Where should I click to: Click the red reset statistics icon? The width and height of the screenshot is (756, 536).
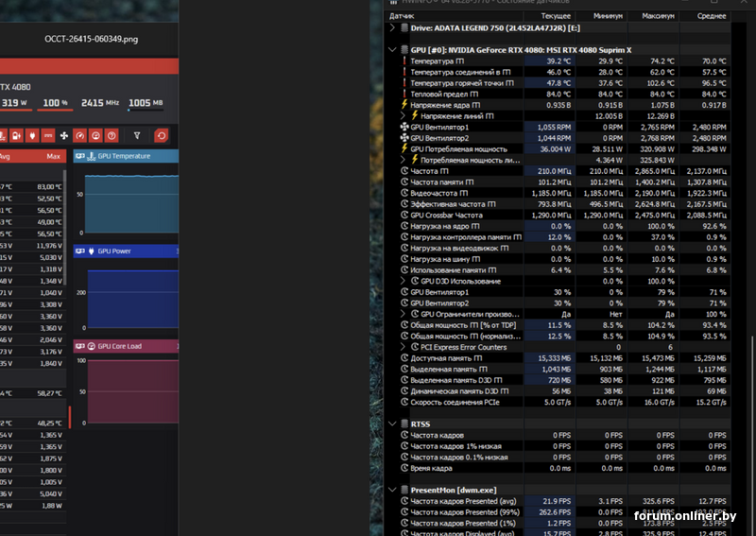(x=161, y=136)
